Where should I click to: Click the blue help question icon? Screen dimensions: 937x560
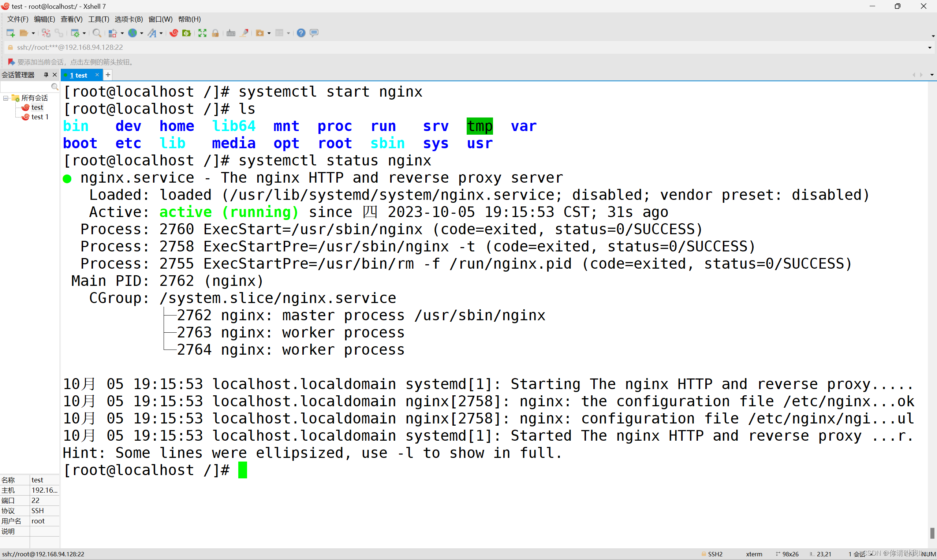301,33
